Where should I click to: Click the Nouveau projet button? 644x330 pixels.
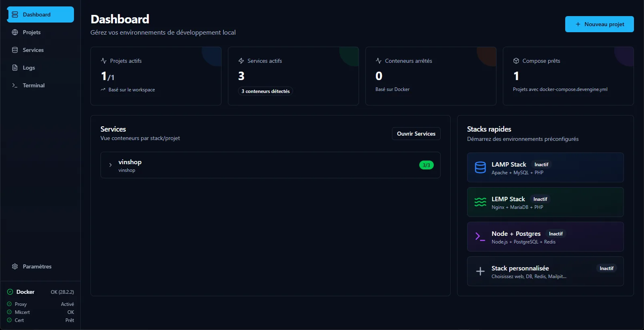point(599,24)
